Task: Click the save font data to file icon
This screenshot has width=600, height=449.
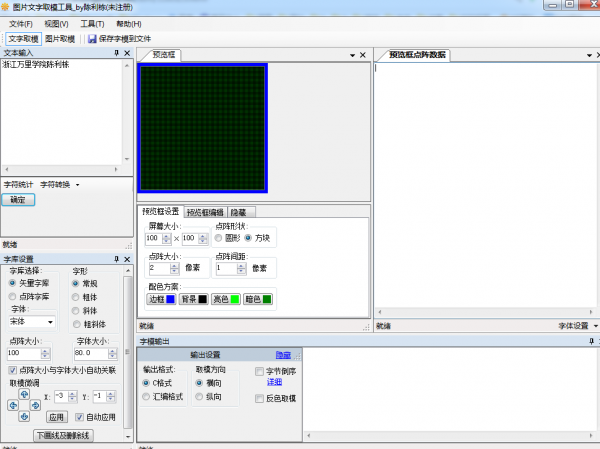Action: tap(92, 39)
